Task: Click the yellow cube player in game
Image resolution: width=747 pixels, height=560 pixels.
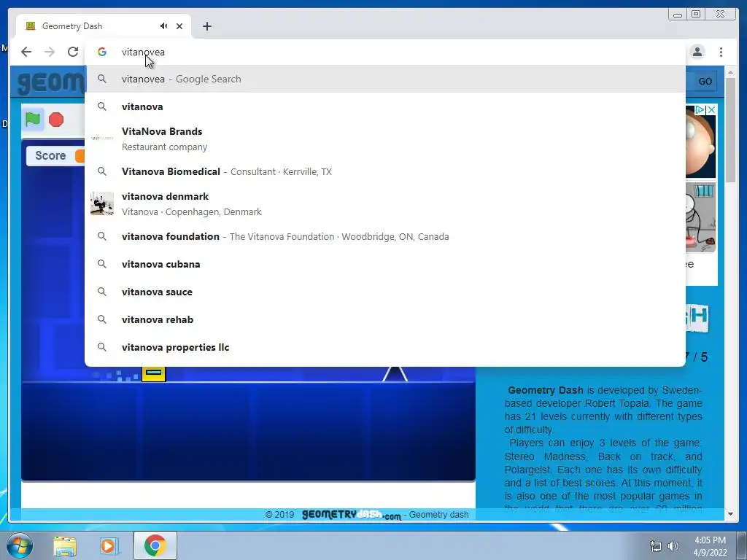Action: [x=153, y=374]
